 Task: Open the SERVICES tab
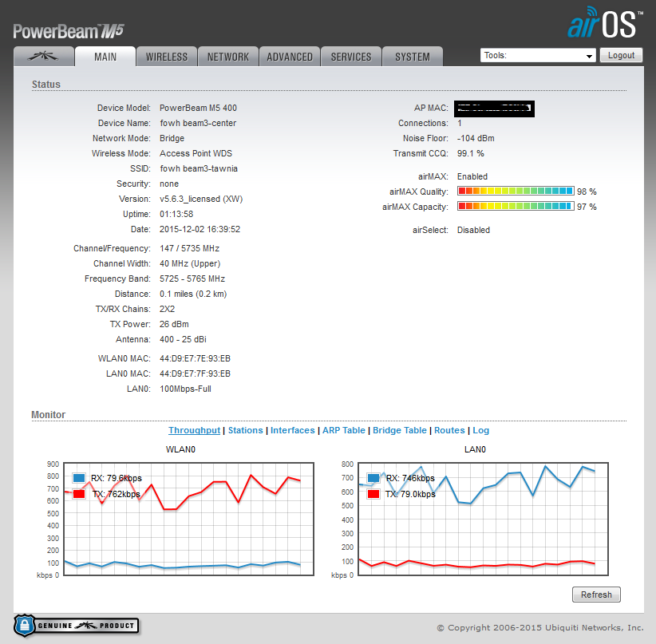point(351,57)
